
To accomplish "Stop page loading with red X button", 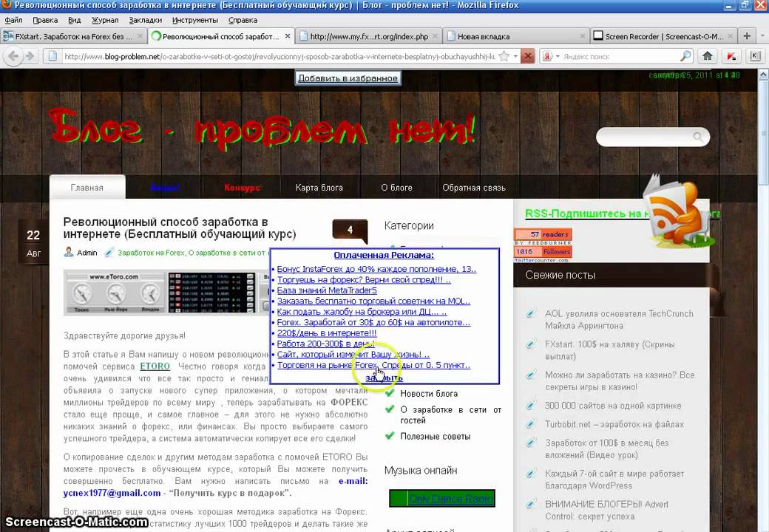I will 528,56.
